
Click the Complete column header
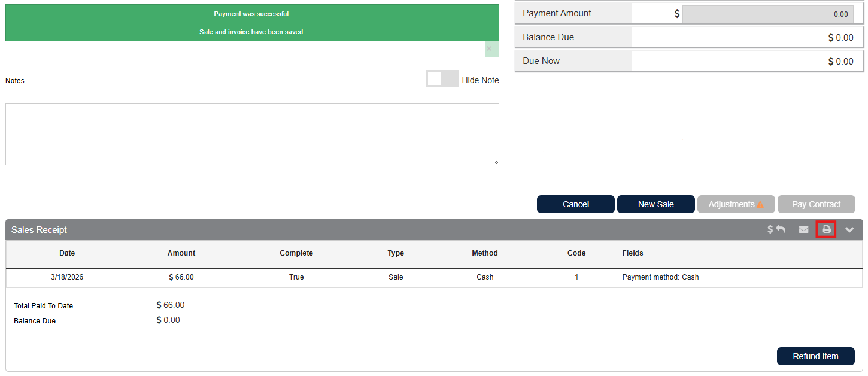pos(296,253)
